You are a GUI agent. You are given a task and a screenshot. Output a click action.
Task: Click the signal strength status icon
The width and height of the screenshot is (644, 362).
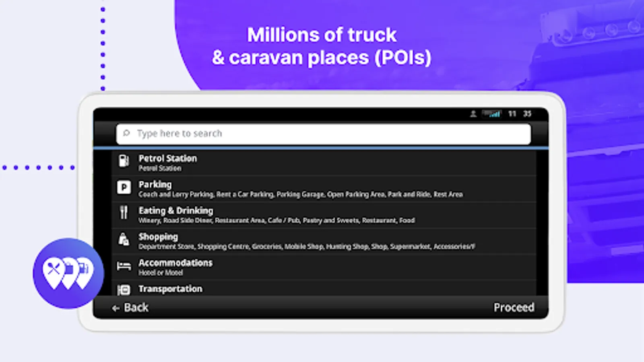[492, 114]
